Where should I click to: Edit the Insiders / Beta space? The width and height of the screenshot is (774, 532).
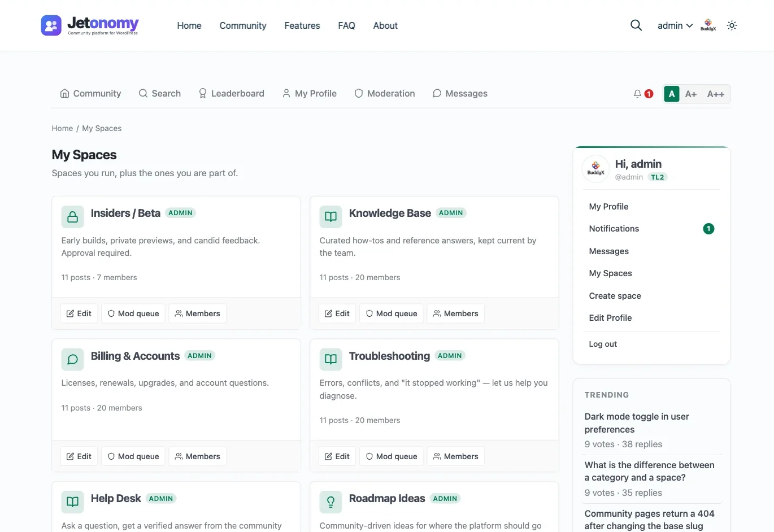point(79,313)
